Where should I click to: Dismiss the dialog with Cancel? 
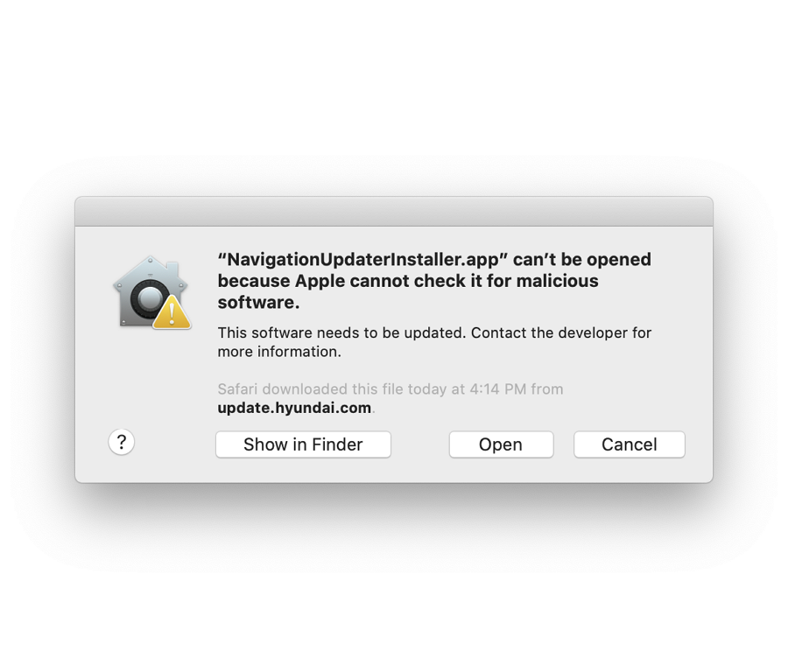click(x=630, y=444)
